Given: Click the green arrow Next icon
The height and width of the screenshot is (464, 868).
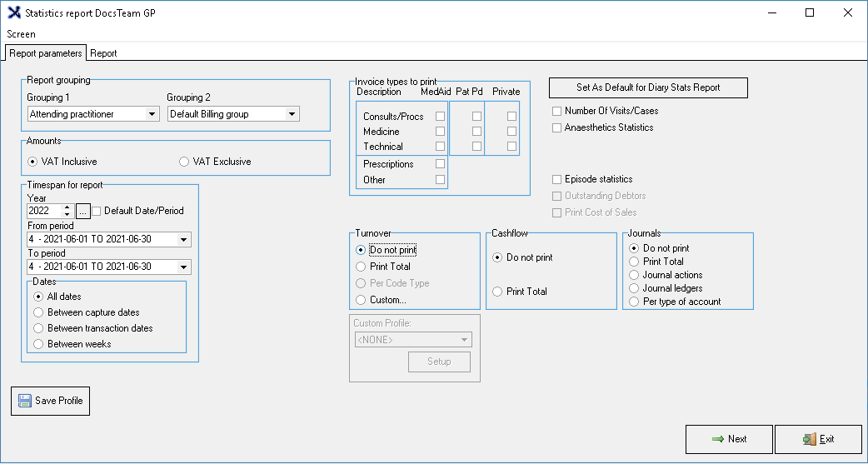Looking at the screenshot, I should 717,439.
